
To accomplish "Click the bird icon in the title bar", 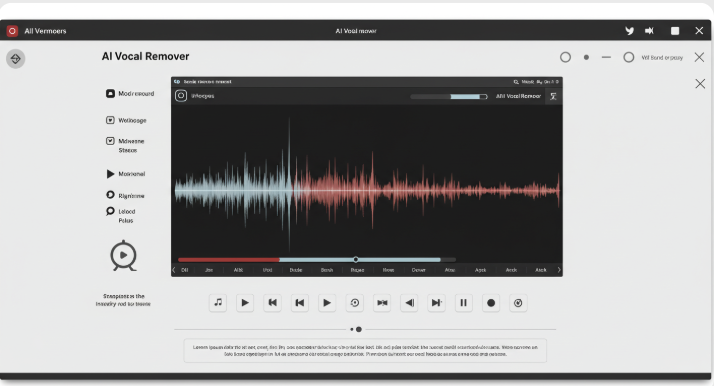I will click(x=630, y=31).
